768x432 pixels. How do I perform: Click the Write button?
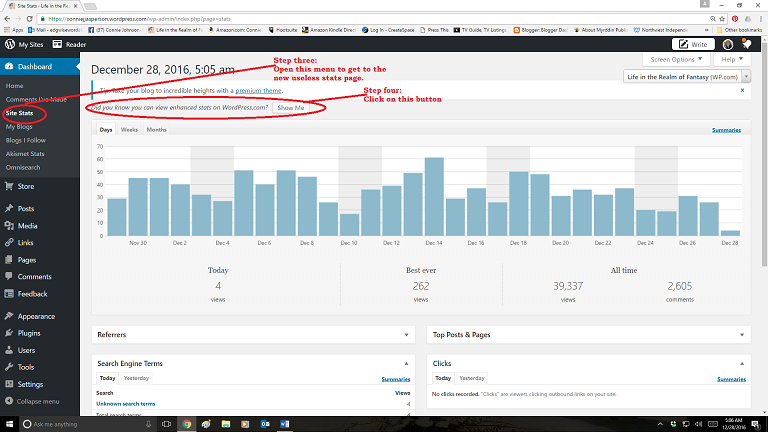[x=696, y=44]
